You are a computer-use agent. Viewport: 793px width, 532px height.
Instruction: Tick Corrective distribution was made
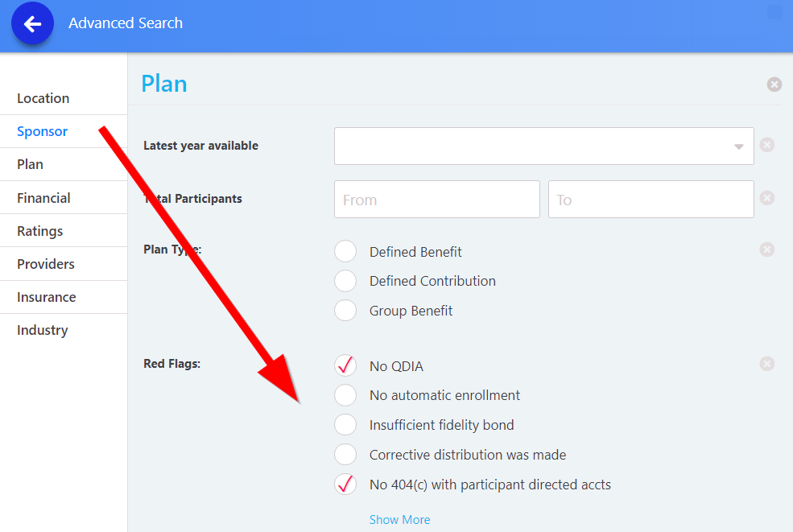[345, 455]
